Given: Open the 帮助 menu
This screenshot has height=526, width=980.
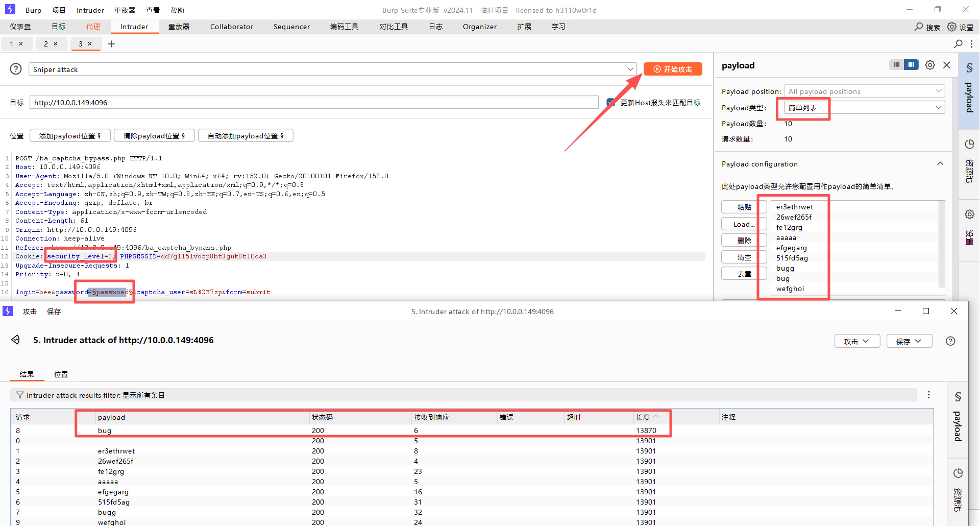Looking at the screenshot, I should (177, 10).
